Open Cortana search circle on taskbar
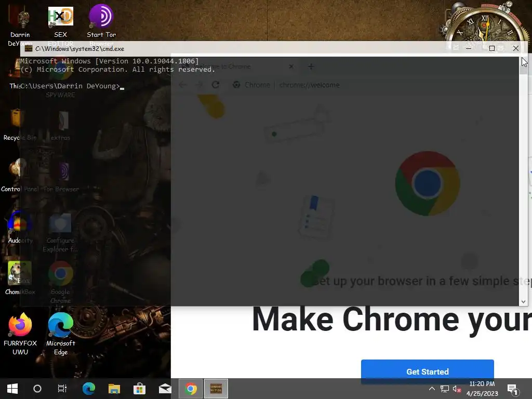This screenshot has height=399, width=532. tap(37, 389)
